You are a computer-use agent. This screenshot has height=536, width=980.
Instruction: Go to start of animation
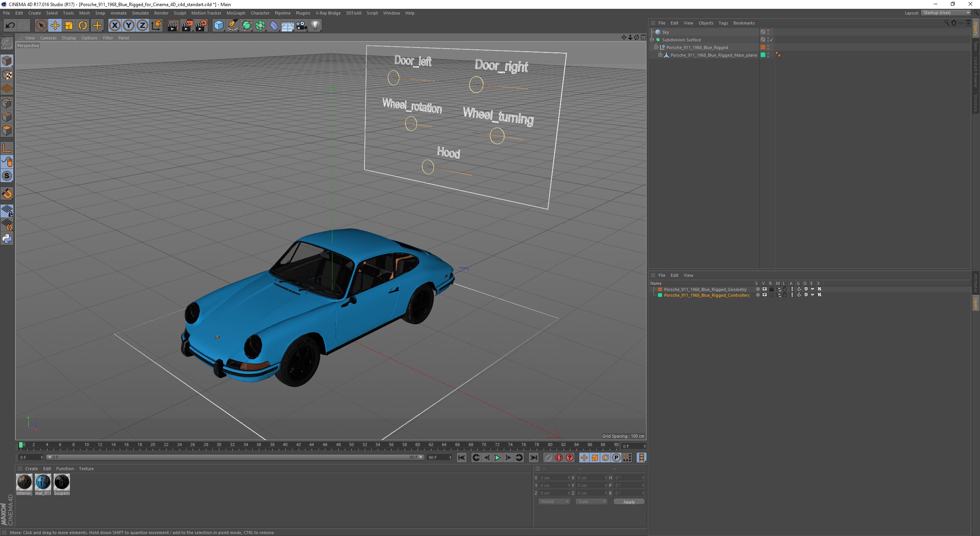tap(462, 458)
